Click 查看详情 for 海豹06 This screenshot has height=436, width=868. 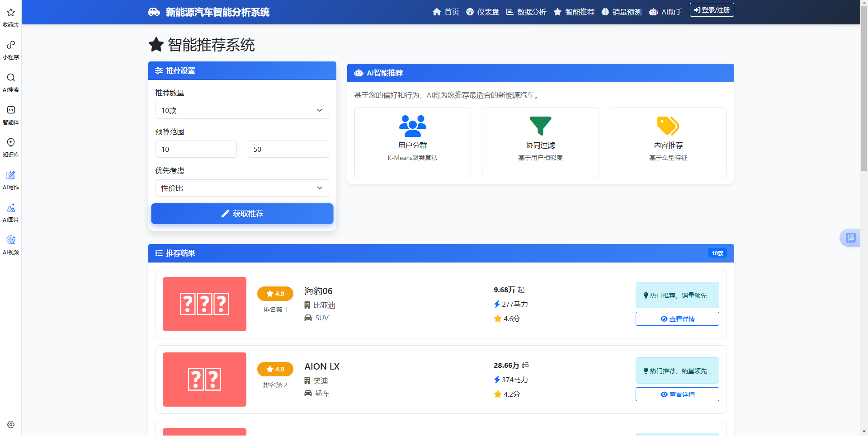coord(677,319)
